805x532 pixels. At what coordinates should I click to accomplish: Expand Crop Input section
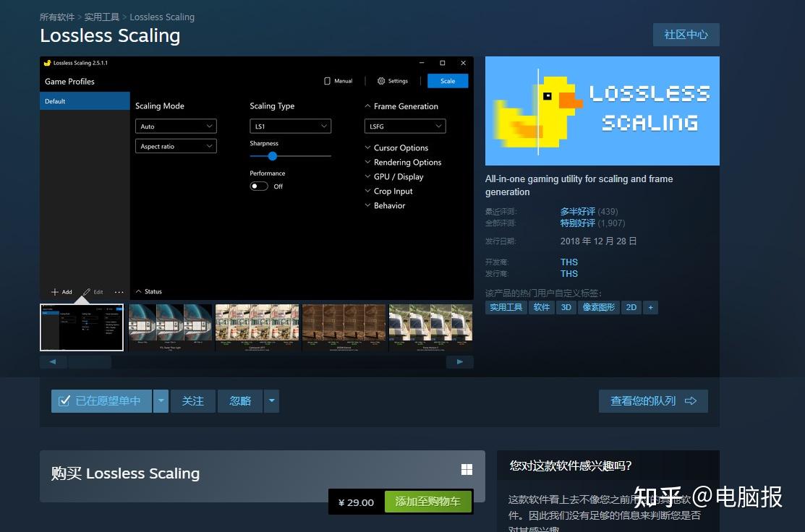pos(388,191)
